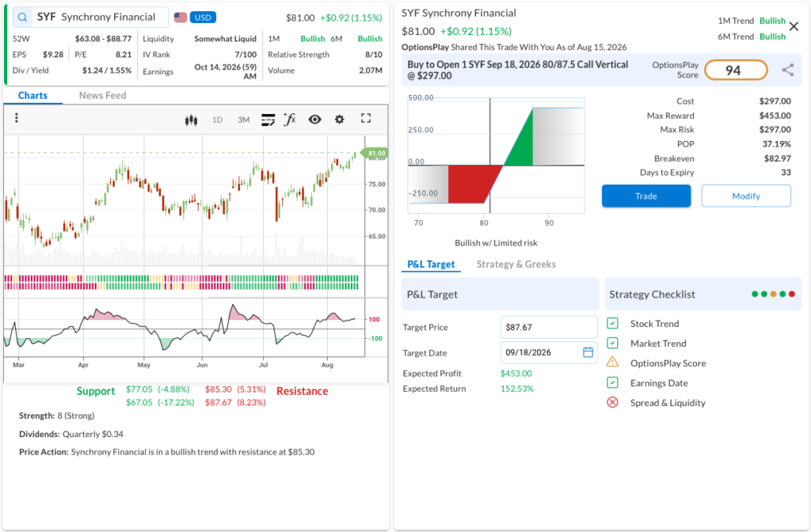Toggle the Stock Trend checklist checkbox
The image size is (811, 532).
coord(612,324)
